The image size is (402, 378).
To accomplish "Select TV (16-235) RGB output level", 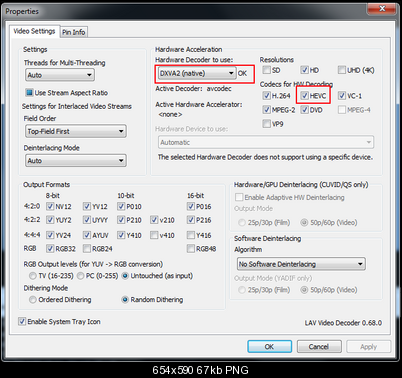I will [33, 276].
